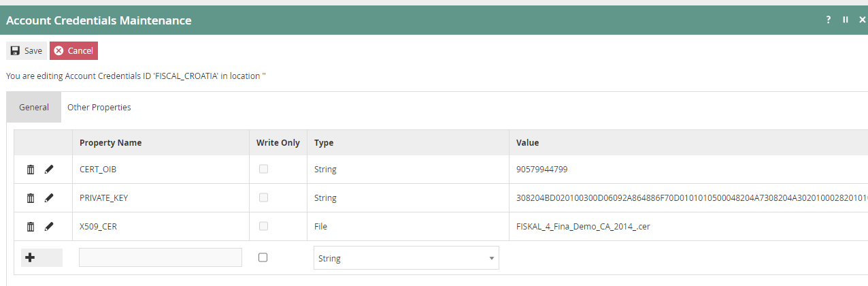Edit the PRIVATE_KEY property with pencil icon
The image size is (868, 286).
(x=49, y=198)
